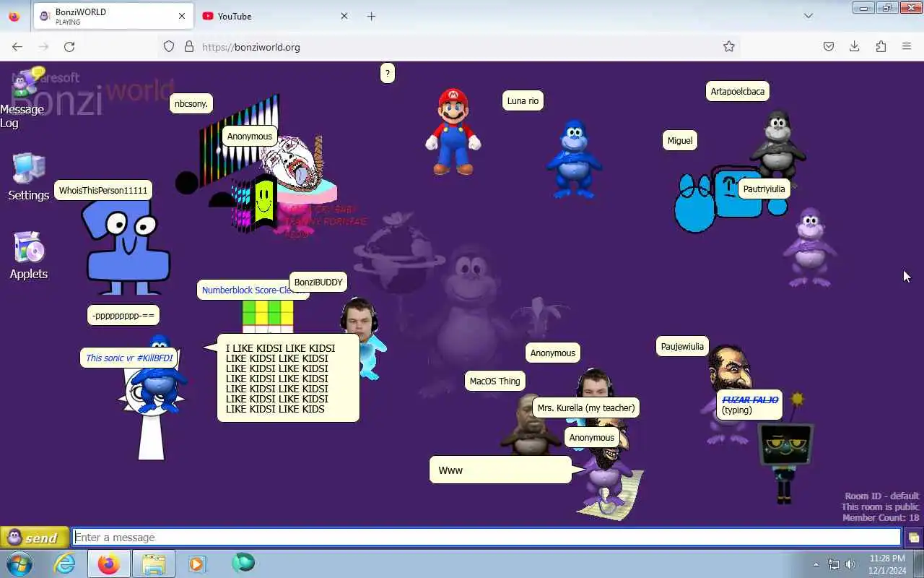Switch to the BonziWORLD tab
Image resolution: width=924 pixels, height=578 pixels.
pyautogui.click(x=113, y=16)
